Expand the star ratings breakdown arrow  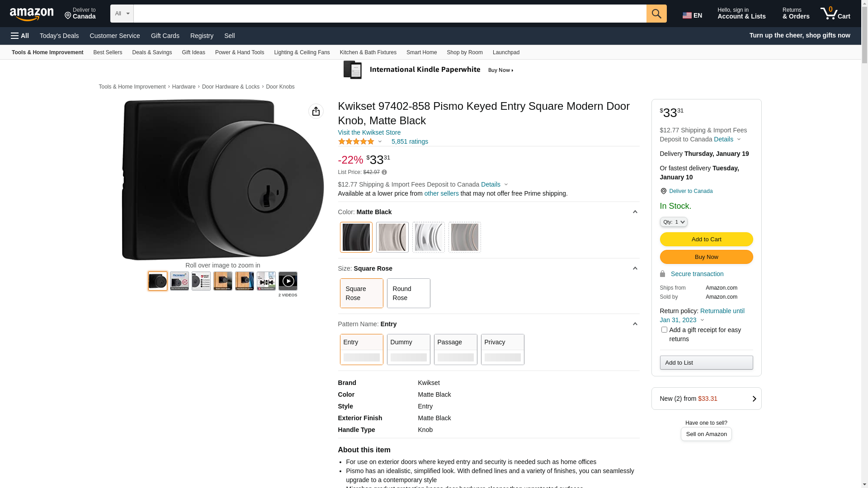click(x=380, y=142)
